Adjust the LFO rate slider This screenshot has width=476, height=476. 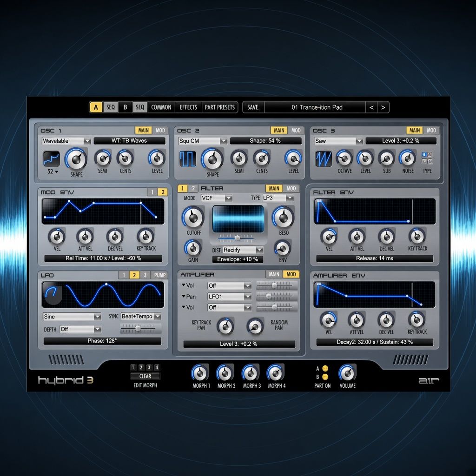click(x=138, y=328)
